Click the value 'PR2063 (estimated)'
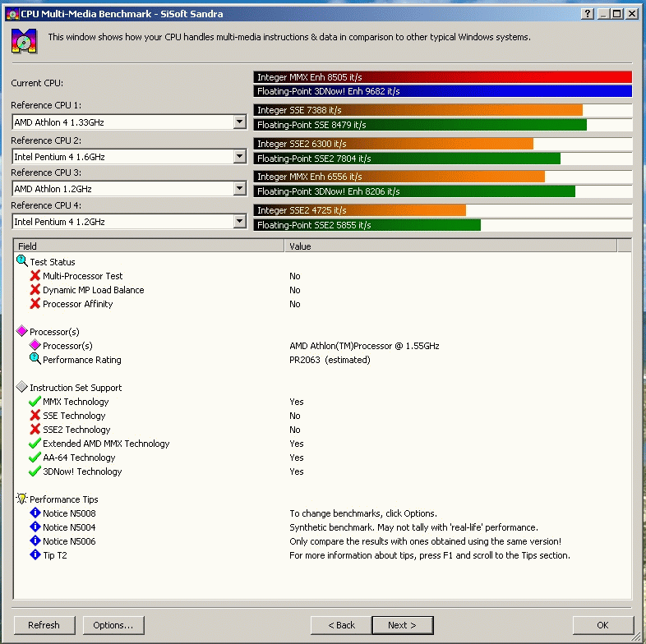This screenshot has width=646, height=644. coord(330,360)
